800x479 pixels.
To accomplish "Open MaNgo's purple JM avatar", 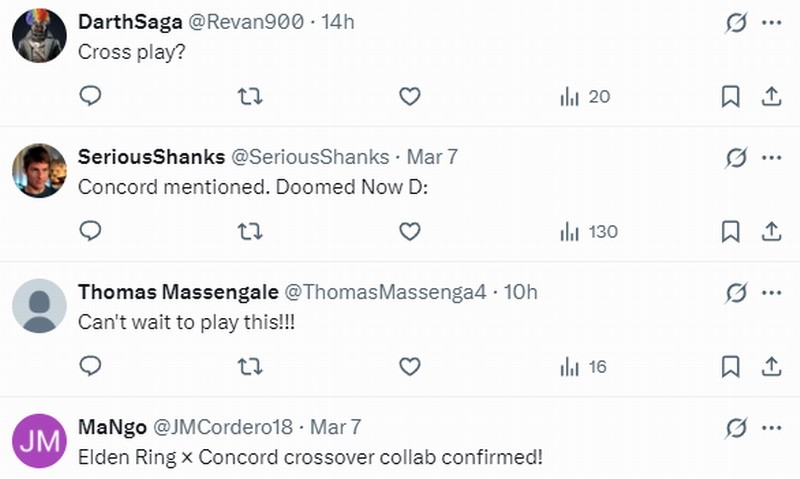I will tap(39, 441).
